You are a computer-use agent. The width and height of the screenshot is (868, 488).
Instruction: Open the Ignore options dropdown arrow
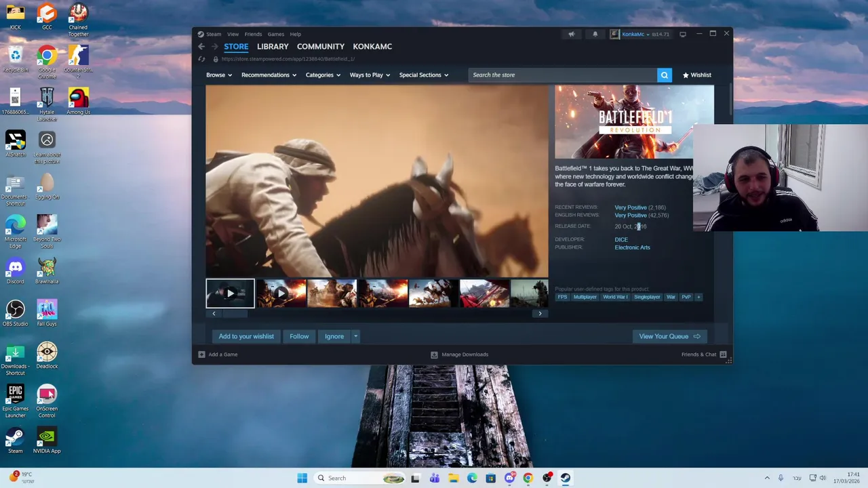pyautogui.click(x=355, y=336)
